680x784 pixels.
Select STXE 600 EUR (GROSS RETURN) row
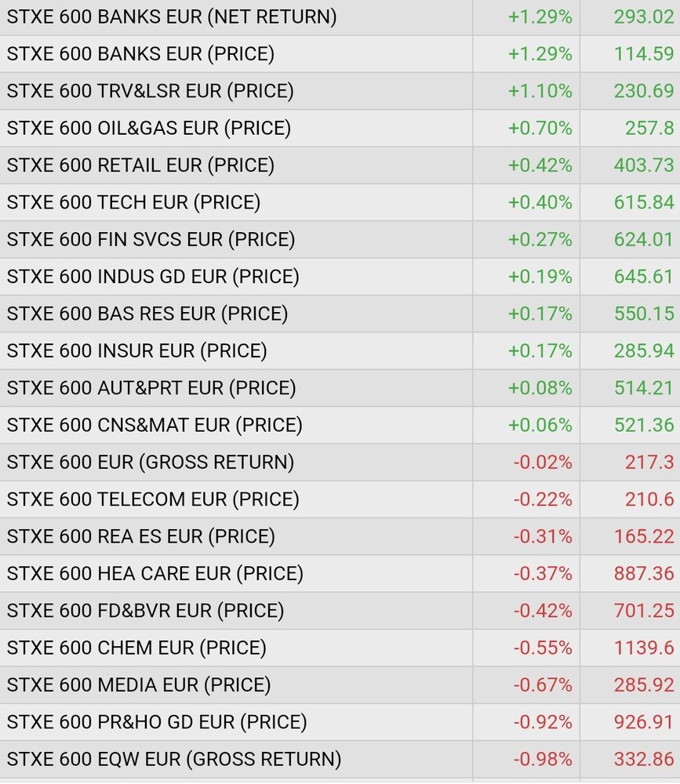tap(151, 463)
